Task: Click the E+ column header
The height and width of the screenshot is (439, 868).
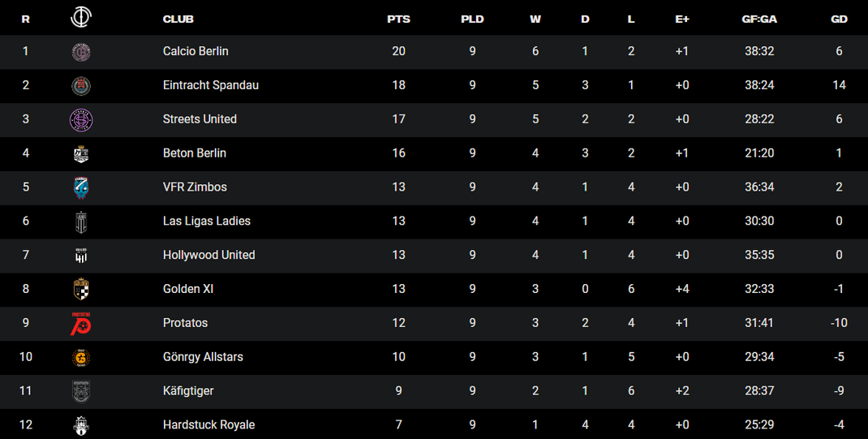Action: [682, 19]
